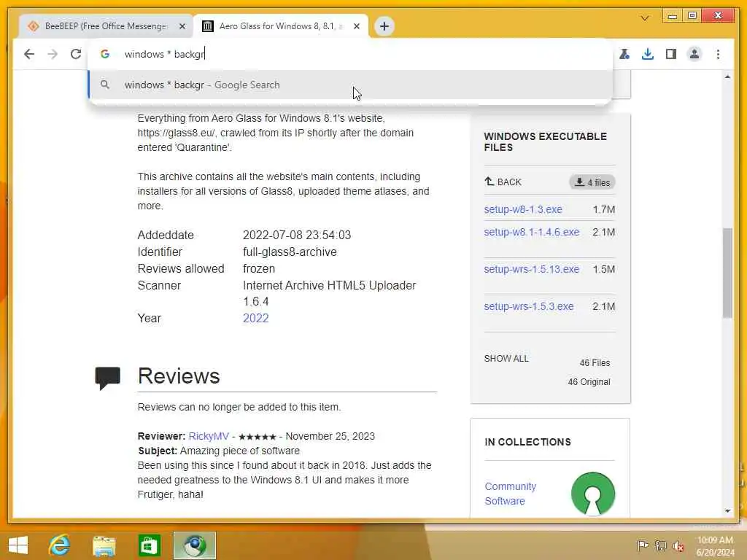747x560 pixels.
Task: Close the Aero Glass tab
Action: (356, 26)
